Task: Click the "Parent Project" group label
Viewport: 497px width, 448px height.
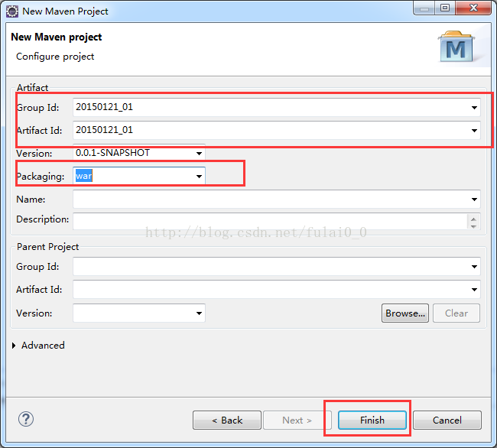Action: click(47, 247)
